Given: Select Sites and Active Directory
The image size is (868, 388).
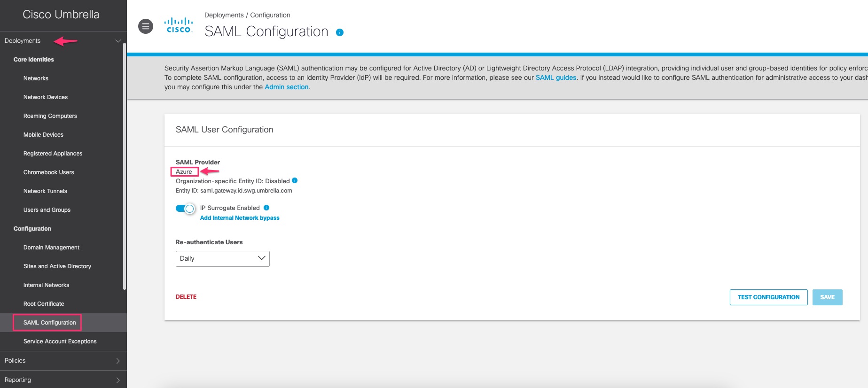Looking at the screenshot, I should 57,266.
